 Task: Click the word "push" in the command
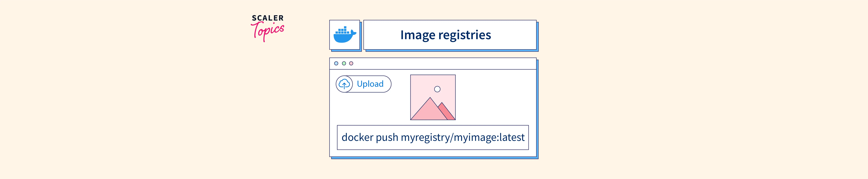coord(387,138)
